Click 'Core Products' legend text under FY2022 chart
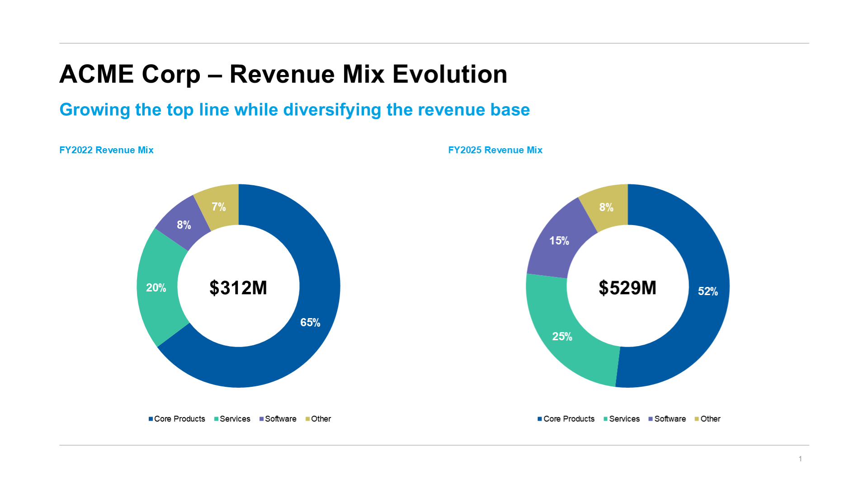 click(x=179, y=419)
